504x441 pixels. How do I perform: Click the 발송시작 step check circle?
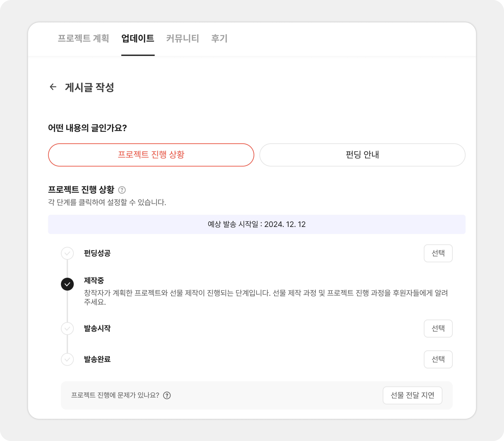click(67, 329)
